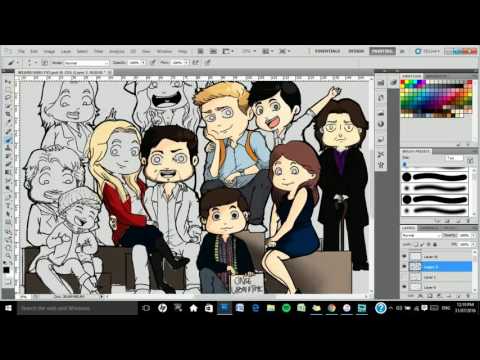Open the tool preset picker in options bar
Screen dimensions: 480x360
13,62
